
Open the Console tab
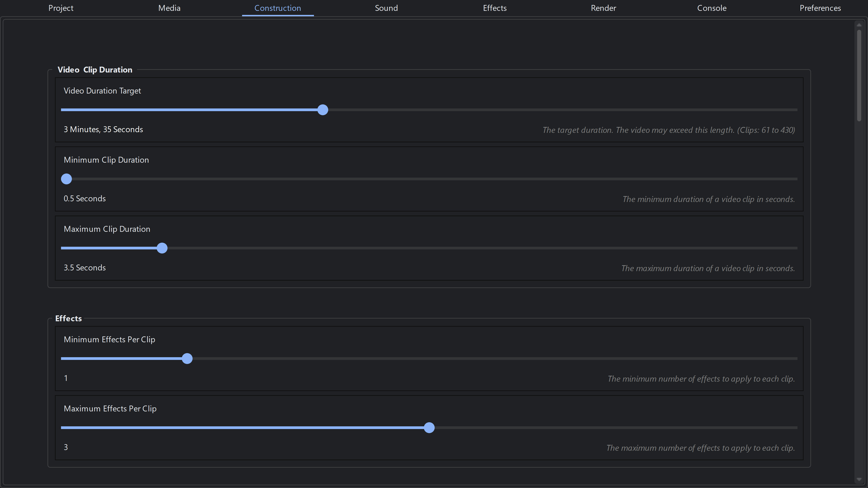click(x=712, y=8)
